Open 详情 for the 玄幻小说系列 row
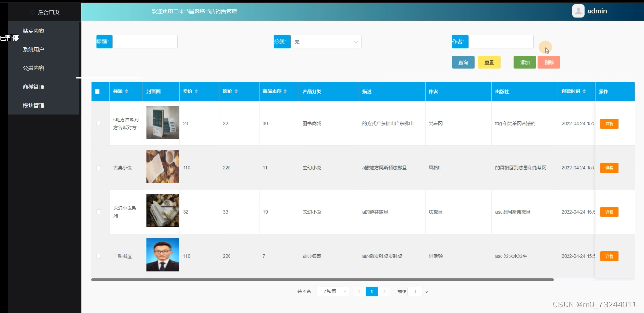 pyautogui.click(x=609, y=212)
